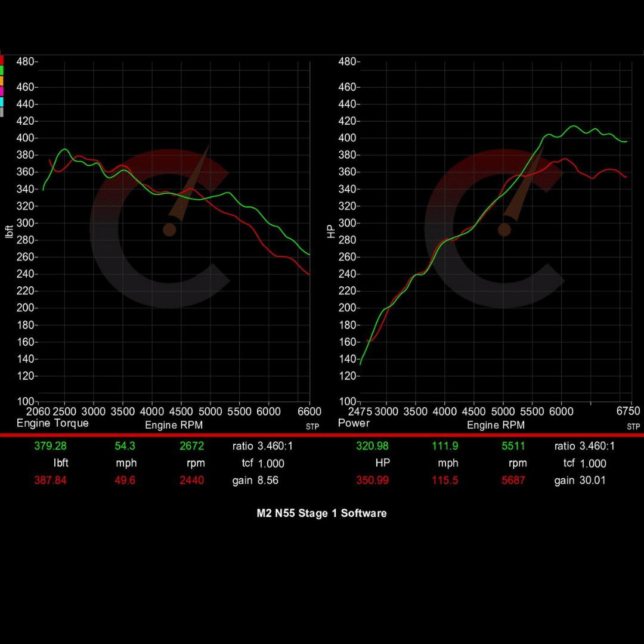The image size is (644, 644).
Task: Click the red power readout 350.99
Action: click(373, 480)
